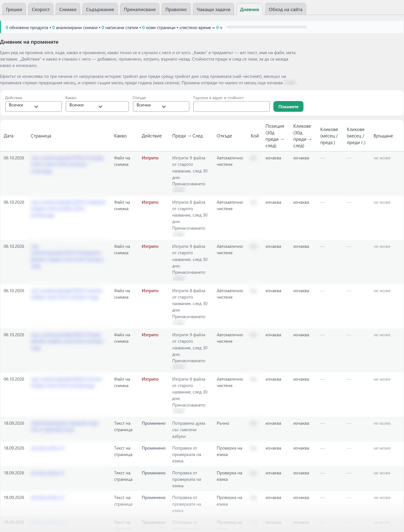This screenshot has height=532, width=404.
Task: Click the green Покажете button
Action: tap(288, 106)
